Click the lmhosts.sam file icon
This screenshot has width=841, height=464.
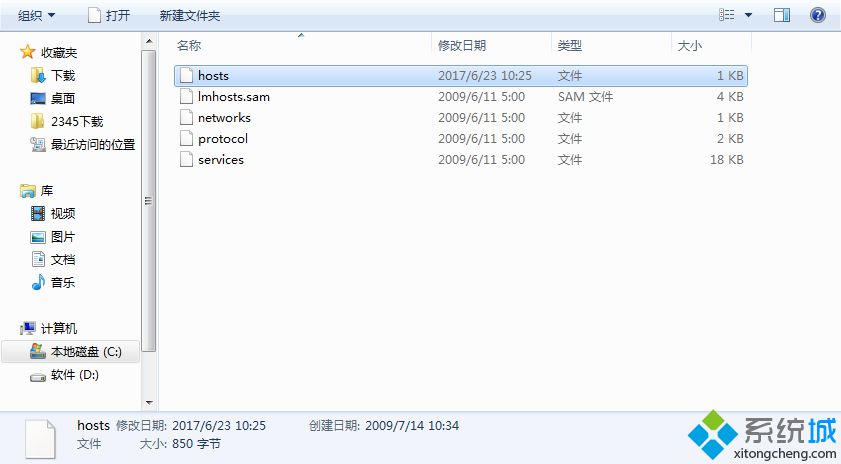(x=186, y=97)
